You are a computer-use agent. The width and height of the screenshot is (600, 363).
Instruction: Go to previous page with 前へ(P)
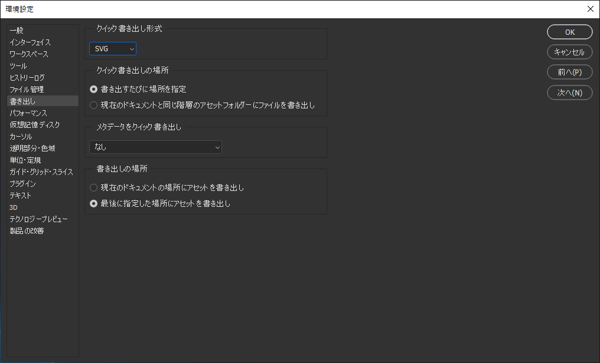click(x=570, y=72)
